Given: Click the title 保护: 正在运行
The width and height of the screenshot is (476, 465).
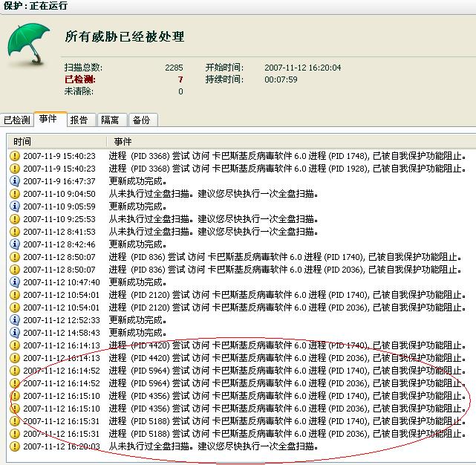Looking at the screenshot, I should click(x=35, y=5).
